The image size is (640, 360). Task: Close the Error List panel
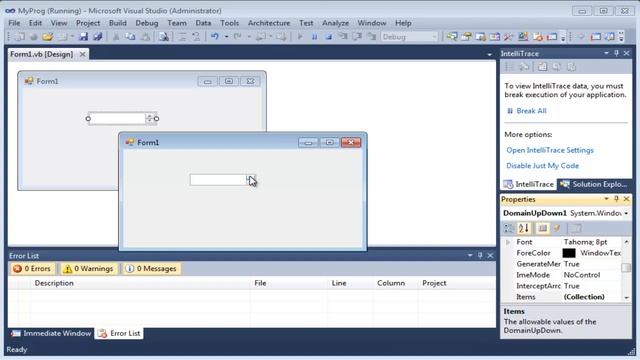coord(490,256)
